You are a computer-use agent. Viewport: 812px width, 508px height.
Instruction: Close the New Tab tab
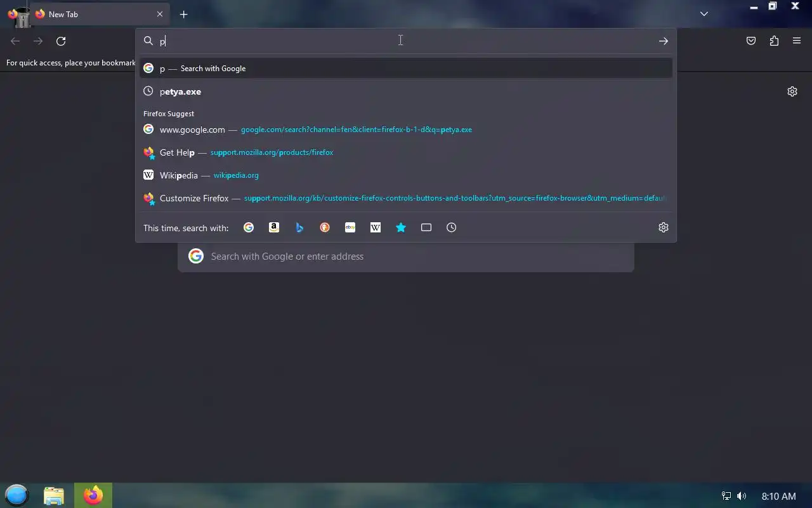pyautogui.click(x=160, y=14)
